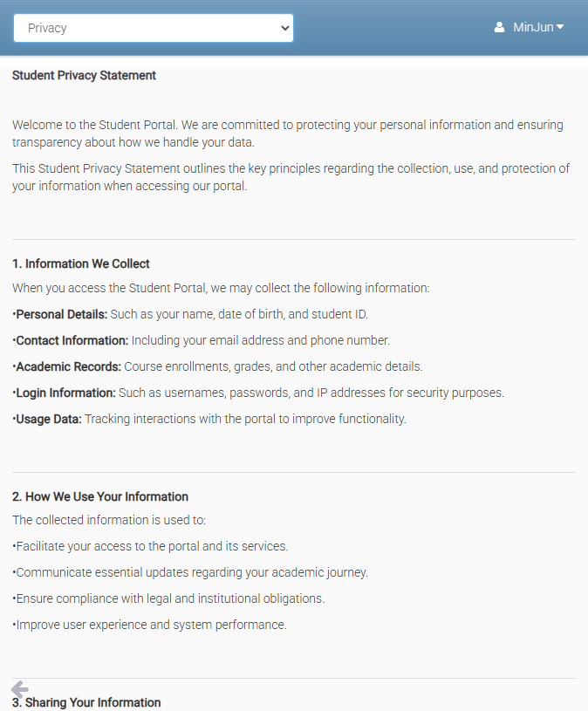Click the "3. Sharing Your Information" heading
Screen dimensions: 588x711
86,702
